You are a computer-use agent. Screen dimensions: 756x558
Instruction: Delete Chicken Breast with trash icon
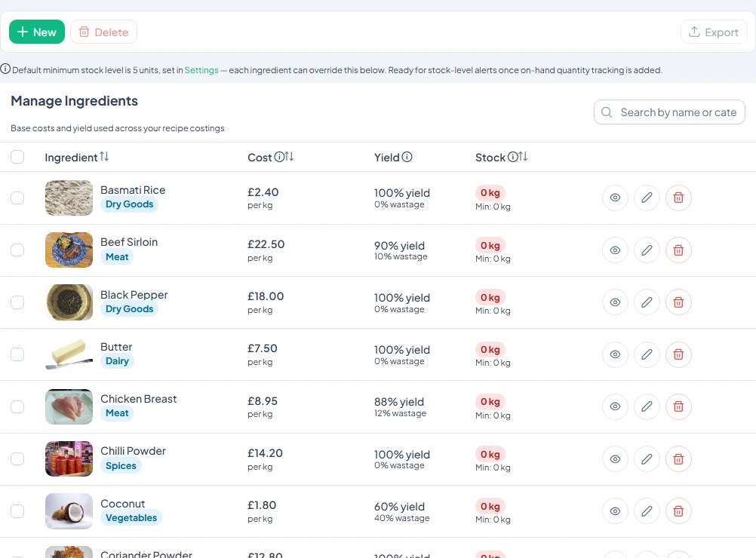(678, 406)
